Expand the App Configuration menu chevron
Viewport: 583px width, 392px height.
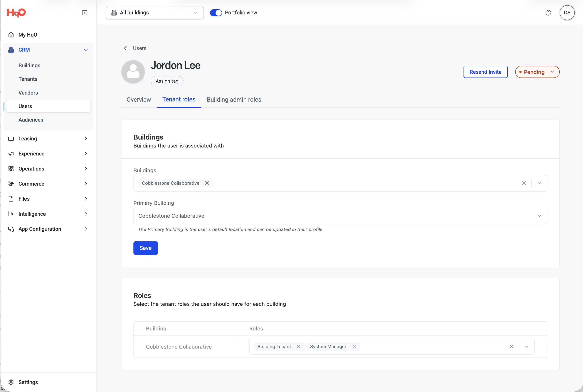86,229
